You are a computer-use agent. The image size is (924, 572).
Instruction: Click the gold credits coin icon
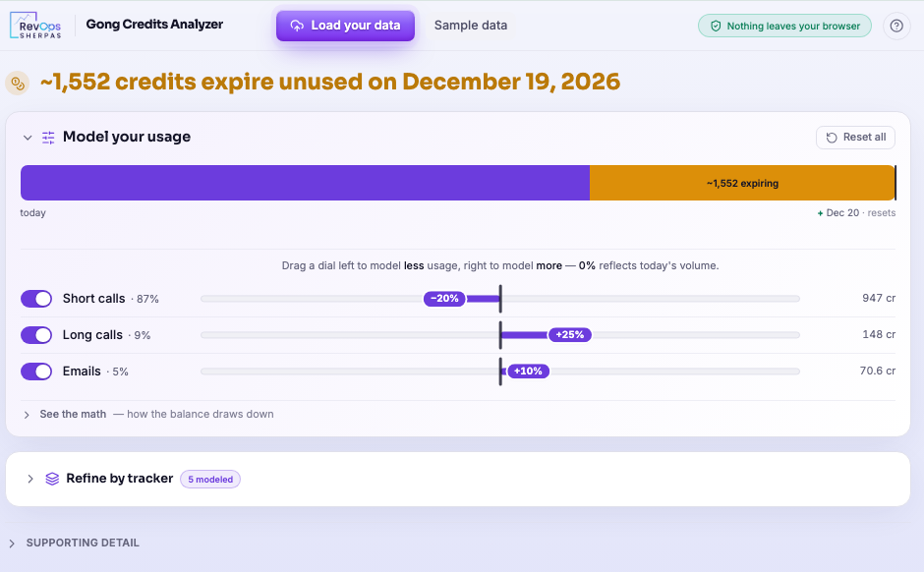[x=18, y=84]
